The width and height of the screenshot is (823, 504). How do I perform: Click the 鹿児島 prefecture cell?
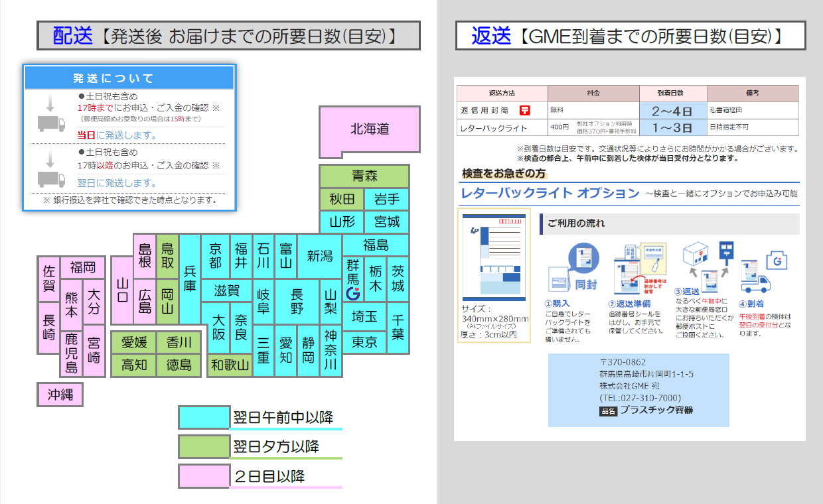(x=72, y=353)
